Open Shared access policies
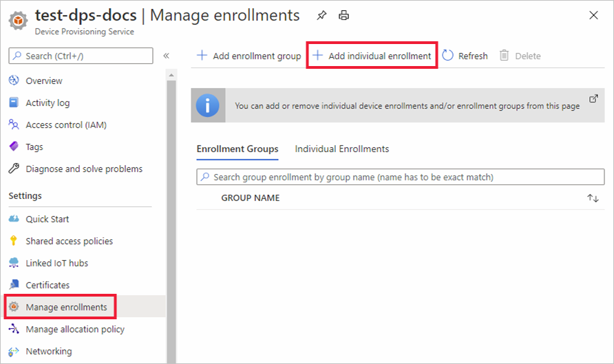Image resolution: width=614 pixels, height=364 pixels. [69, 241]
